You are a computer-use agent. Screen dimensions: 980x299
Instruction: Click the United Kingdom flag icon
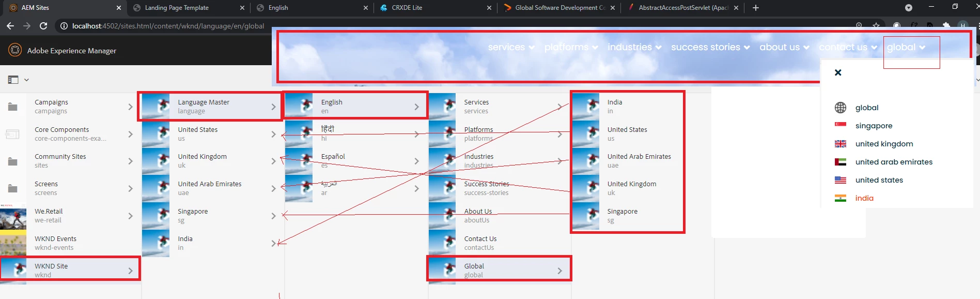click(x=841, y=144)
